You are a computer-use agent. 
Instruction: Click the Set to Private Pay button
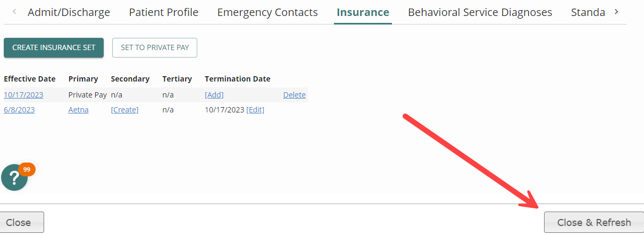(155, 47)
